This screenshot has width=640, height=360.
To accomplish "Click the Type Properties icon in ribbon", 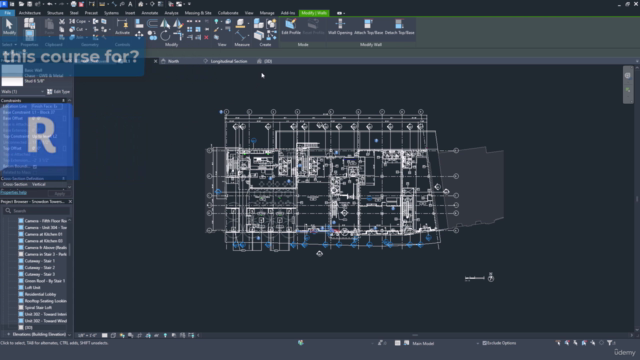I will (29, 23).
